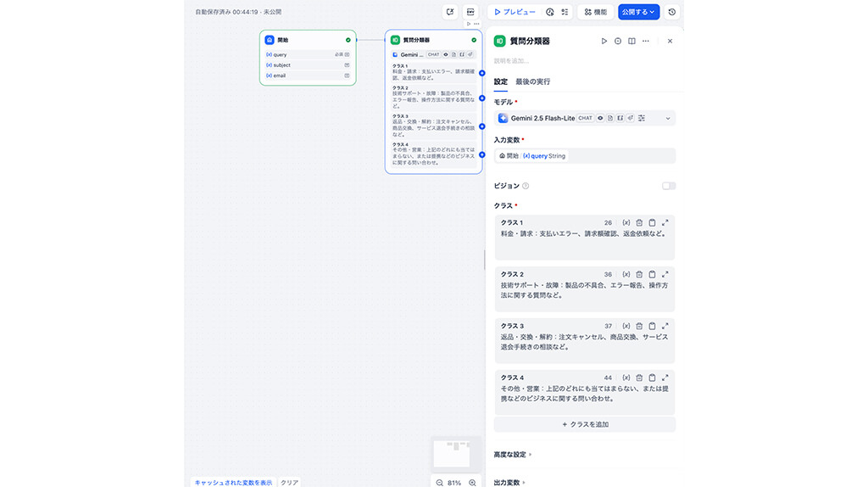868x487 pixels.
Task: Insert variable in クラス 2 via {x} icon
Action: tap(626, 274)
